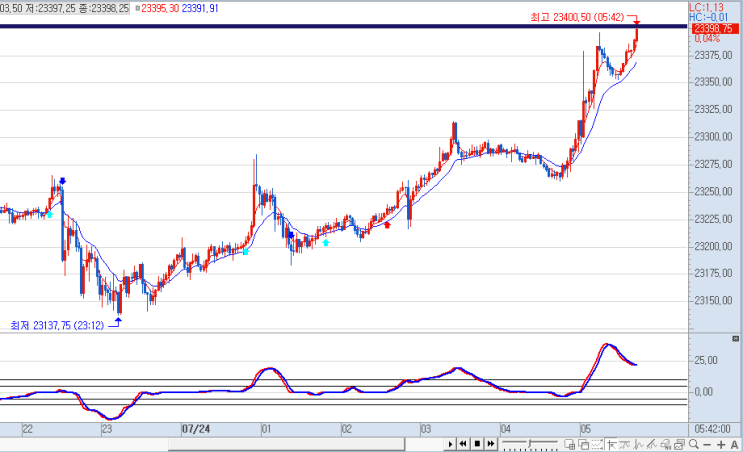Click the red up-arrow buy signal after 02
743x452 pixels.
[387, 225]
